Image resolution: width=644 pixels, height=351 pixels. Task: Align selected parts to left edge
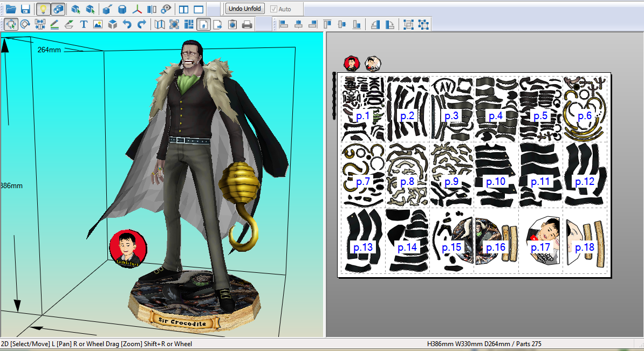coord(283,25)
